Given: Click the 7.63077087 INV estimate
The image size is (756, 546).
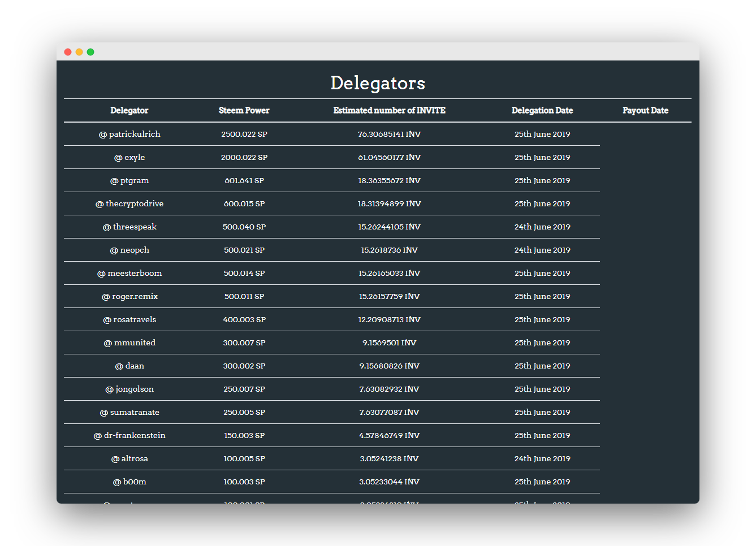Looking at the screenshot, I should 390,412.
